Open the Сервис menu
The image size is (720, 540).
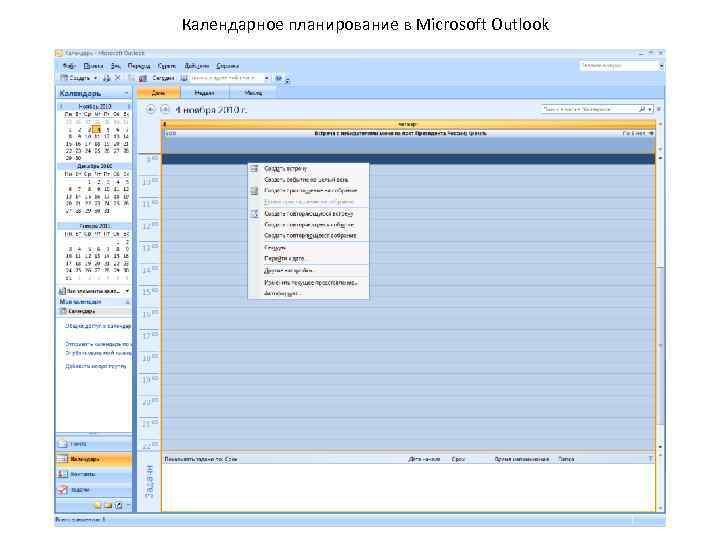click(166, 66)
